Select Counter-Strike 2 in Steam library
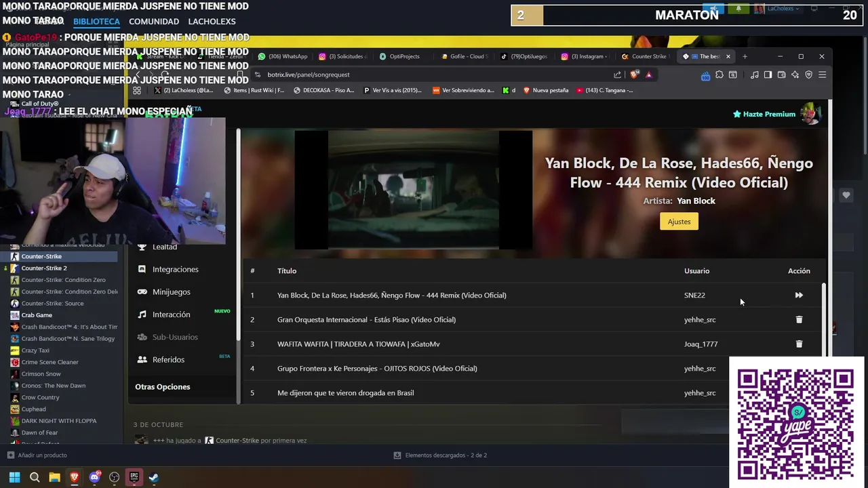This screenshot has height=488, width=868. [44, 268]
